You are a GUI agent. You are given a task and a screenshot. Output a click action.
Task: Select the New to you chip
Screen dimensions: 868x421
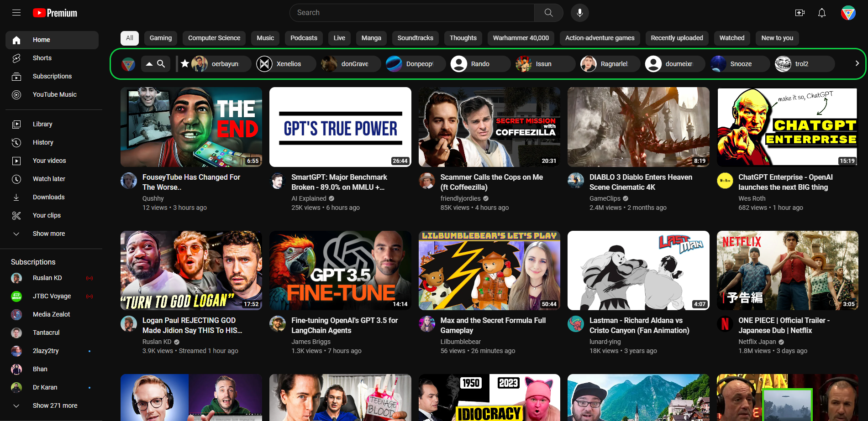pos(777,38)
